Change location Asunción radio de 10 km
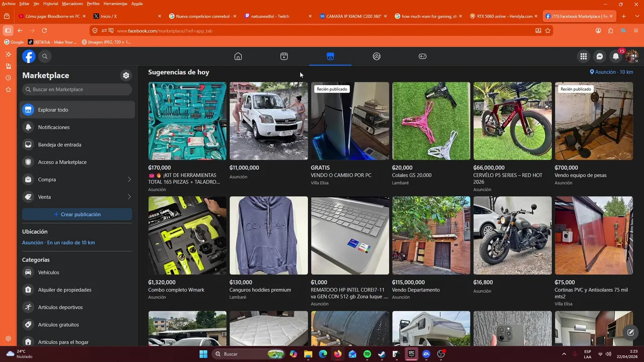Screen dimensions: 644x362 (58, 243)
